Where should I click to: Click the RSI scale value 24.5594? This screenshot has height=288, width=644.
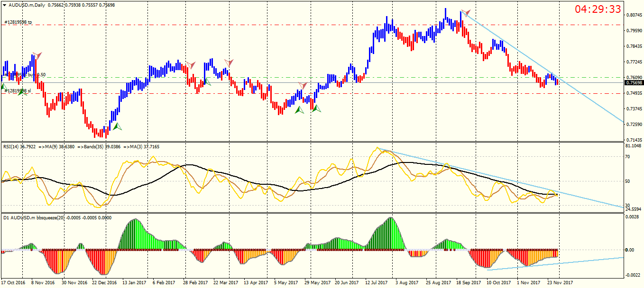pyautogui.click(x=634, y=209)
